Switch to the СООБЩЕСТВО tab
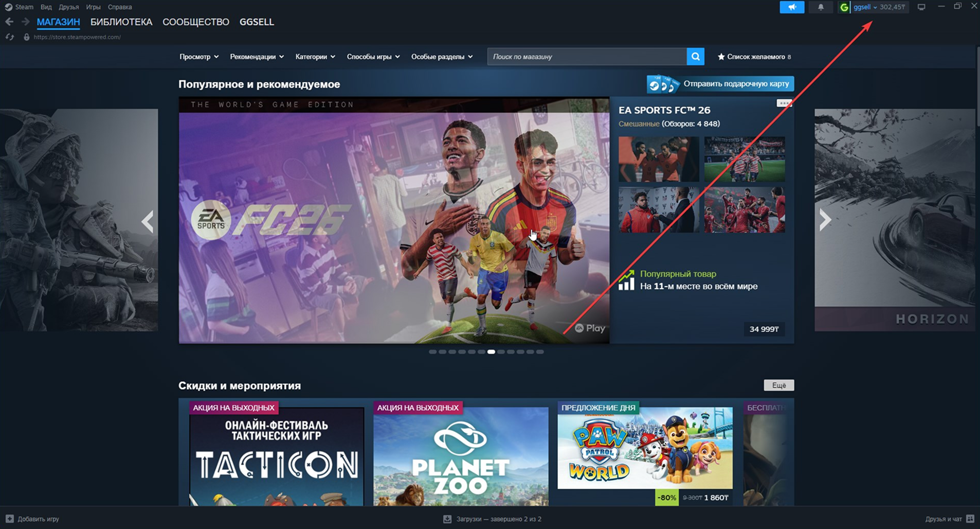Screen dimensions: 980x529 196,22
